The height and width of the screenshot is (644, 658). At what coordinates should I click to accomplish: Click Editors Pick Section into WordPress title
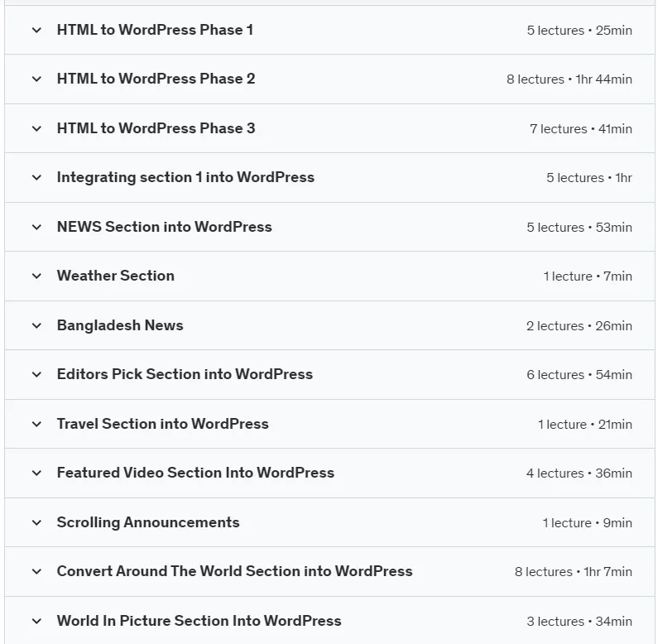coord(185,374)
